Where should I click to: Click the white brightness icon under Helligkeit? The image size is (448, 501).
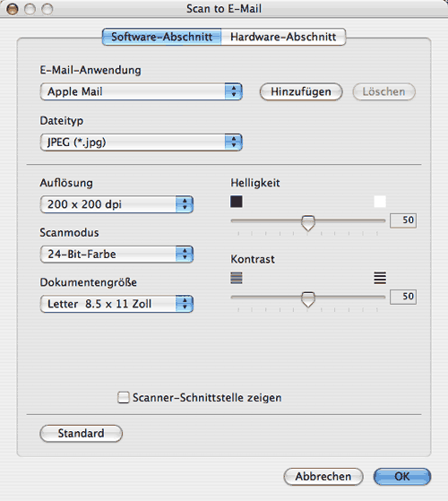coord(380,202)
